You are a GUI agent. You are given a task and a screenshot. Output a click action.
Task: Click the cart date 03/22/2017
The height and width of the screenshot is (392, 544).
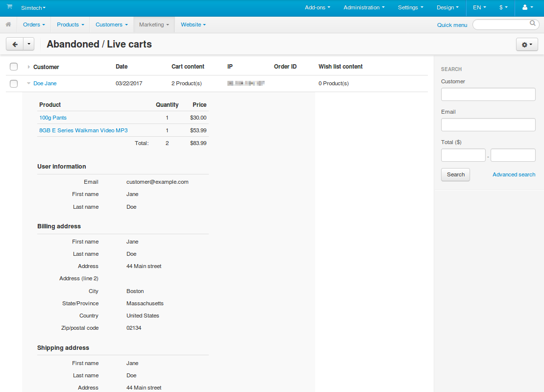(x=129, y=83)
